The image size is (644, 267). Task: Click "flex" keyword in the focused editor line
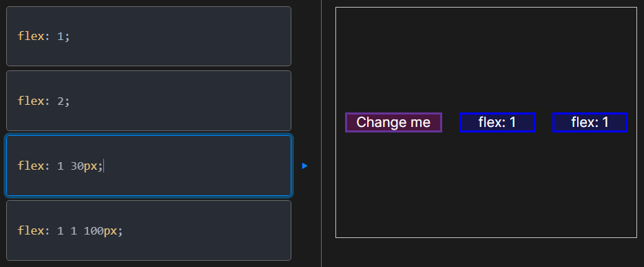click(31, 166)
